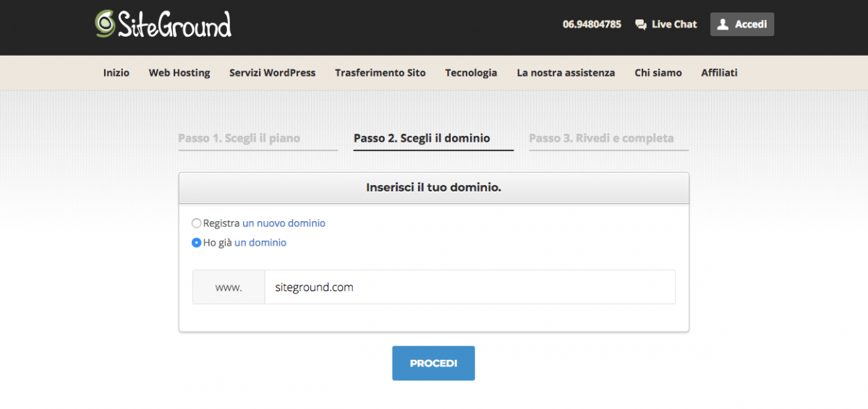
Task: Click the 'un nuovo dominio' link
Action: 284,223
